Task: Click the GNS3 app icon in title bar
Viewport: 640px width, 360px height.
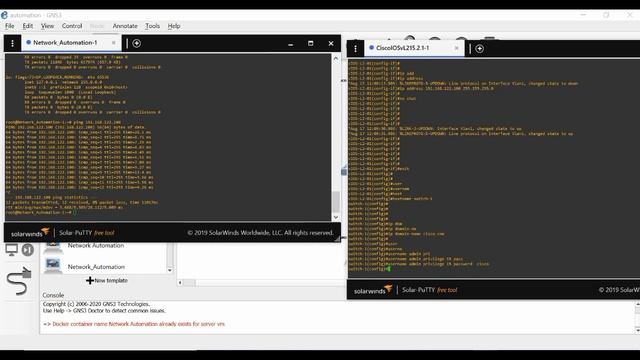Action: 4,15
